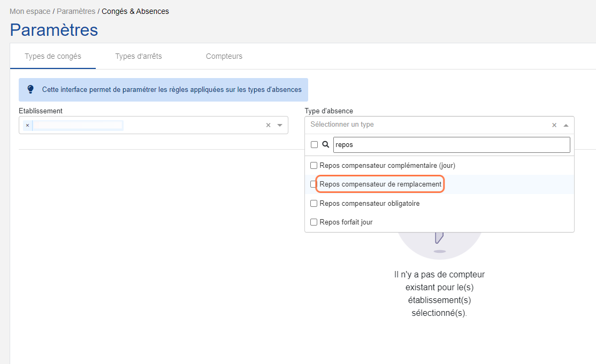596x364 pixels.
Task: Clear the Type d'absence selection
Action: (x=554, y=125)
